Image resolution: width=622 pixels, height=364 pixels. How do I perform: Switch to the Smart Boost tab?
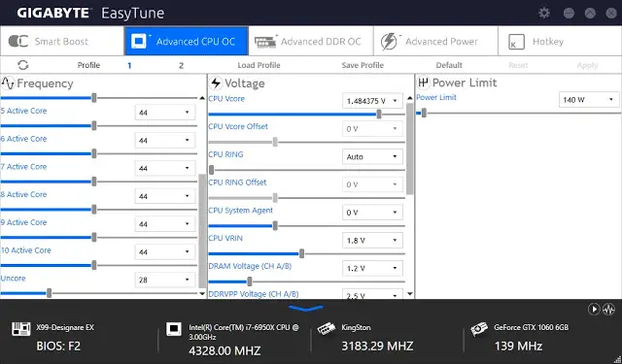62,41
